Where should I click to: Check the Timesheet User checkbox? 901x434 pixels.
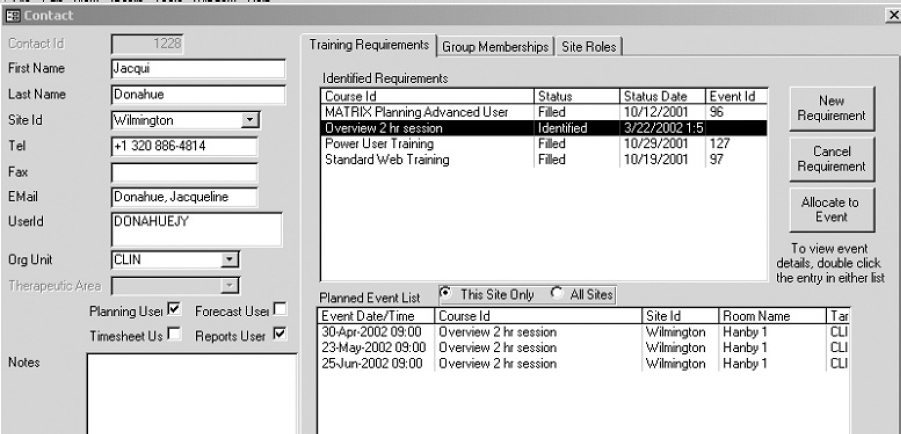174,333
